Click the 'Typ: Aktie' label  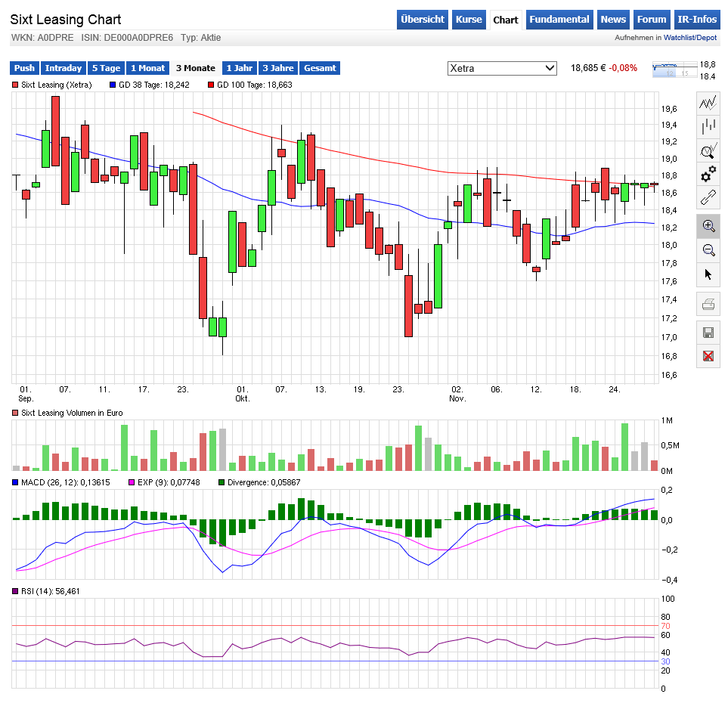click(x=200, y=38)
